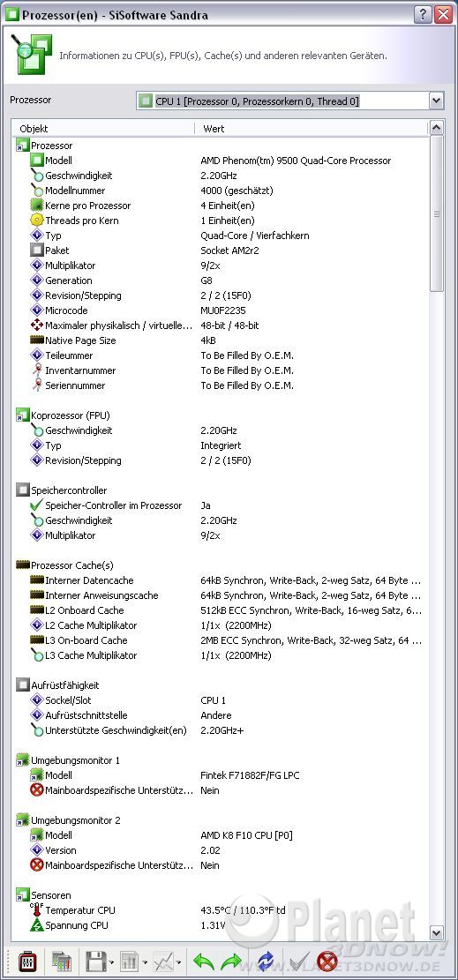The width and height of the screenshot is (458, 980).
Task: Click the bar chart report icon
Action: coord(129,961)
